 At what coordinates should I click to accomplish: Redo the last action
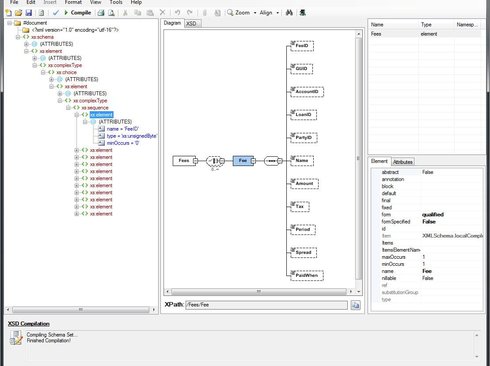click(190, 13)
